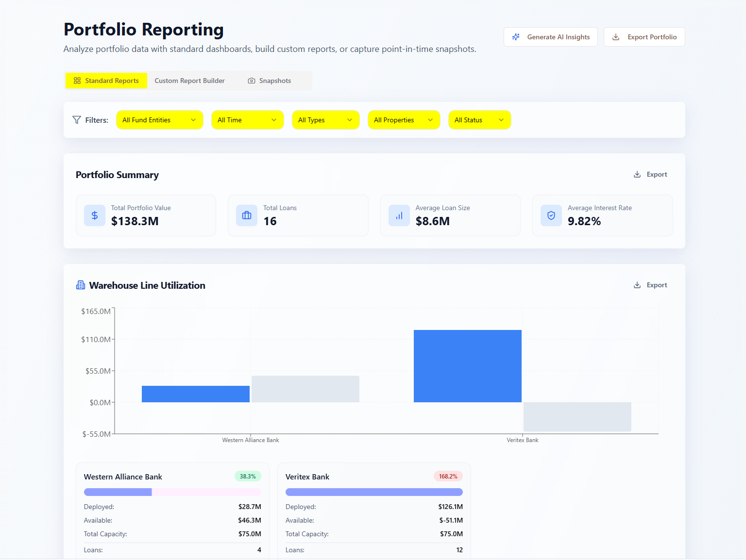The image size is (746, 560).
Task: Click the Western Alliance Bank utilization progress bar
Action: point(172,492)
